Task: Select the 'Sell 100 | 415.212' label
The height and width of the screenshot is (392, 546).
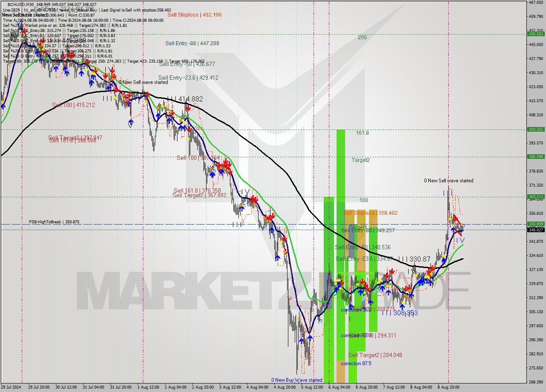Action: [x=73, y=105]
